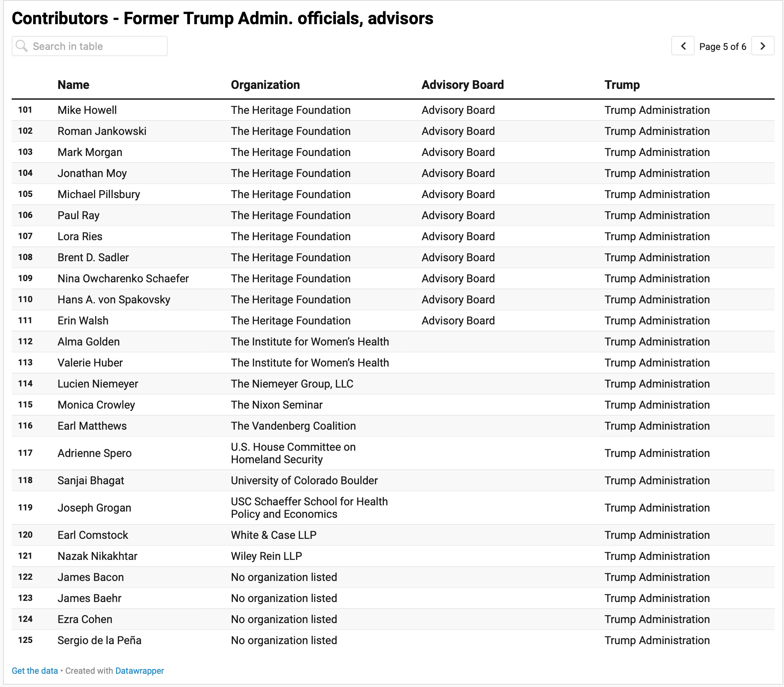Select the name Monica Crowley
Viewport: 784px width, 687px height.
click(96, 405)
